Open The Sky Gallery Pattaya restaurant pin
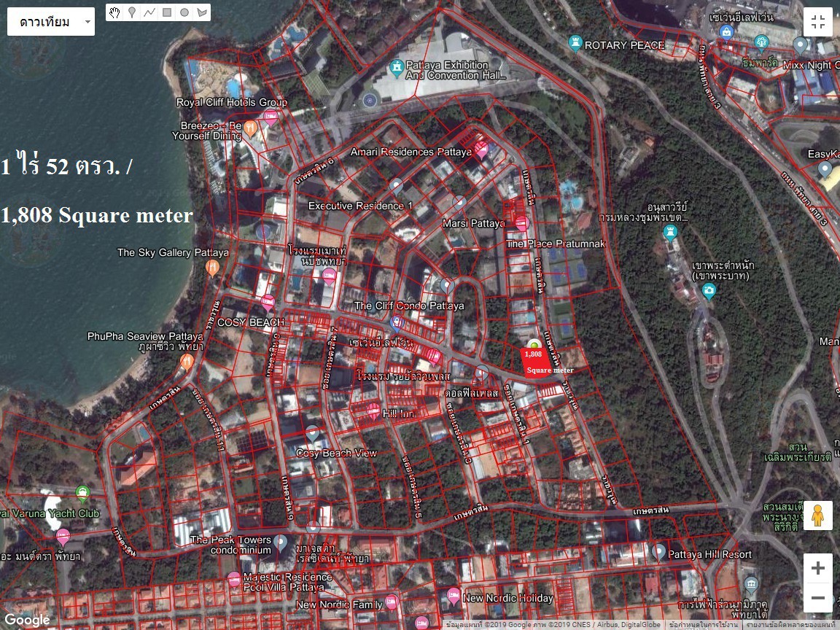The width and height of the screenshot is (840, 630). point(213,268)
